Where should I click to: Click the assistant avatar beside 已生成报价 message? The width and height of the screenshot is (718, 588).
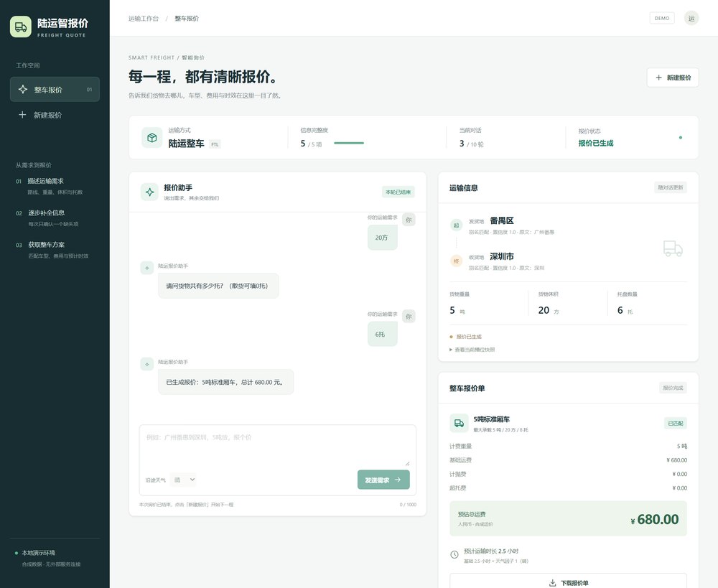click(x=147, y=364)
